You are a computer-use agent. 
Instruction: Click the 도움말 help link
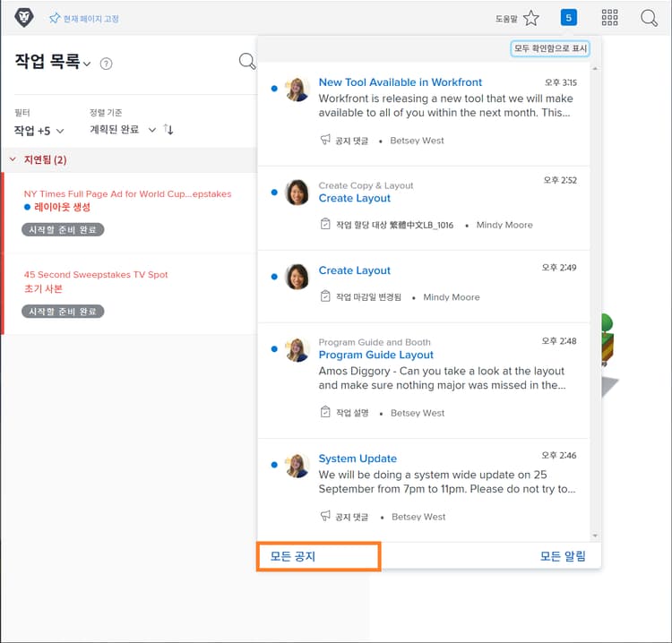[506, 19]
